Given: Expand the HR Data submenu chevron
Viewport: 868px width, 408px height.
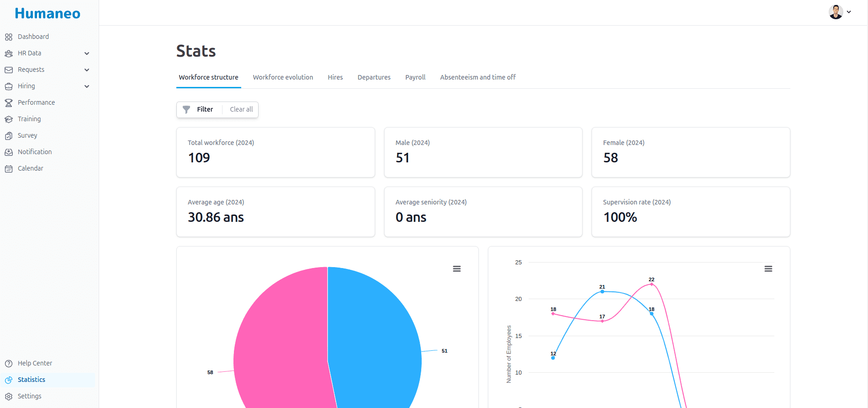Looking at the screenshot, I should [x=87, y=54].
